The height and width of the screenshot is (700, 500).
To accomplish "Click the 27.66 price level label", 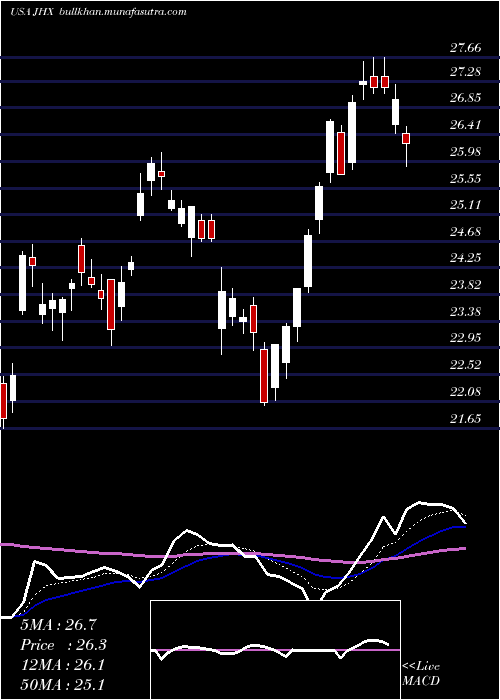I will point(466,48).
